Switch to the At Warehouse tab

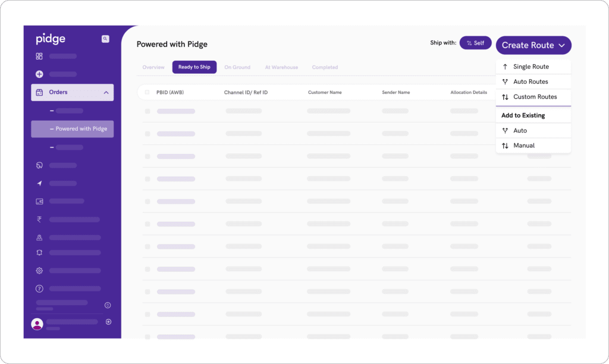pos(281,67)
